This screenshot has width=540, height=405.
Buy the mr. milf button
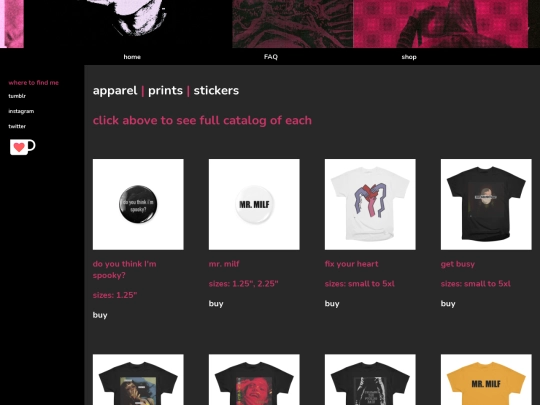tap(216, 304)
